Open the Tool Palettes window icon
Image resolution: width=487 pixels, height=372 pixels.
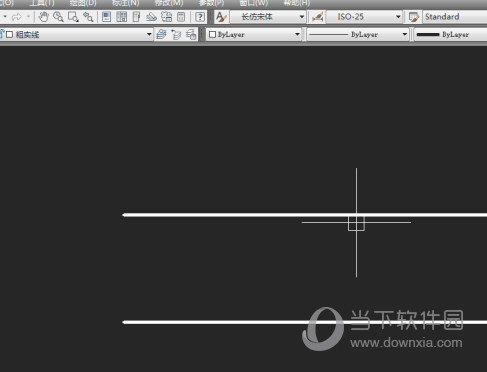[x=136, y=17]
